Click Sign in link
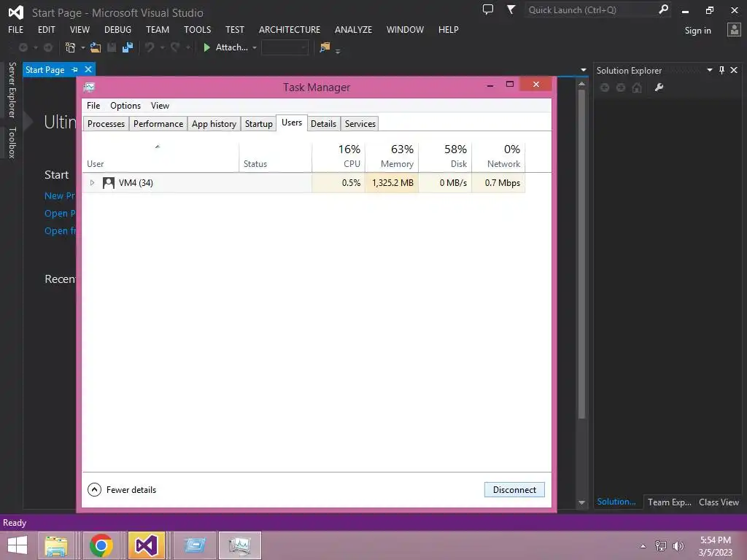The width and height of the screenshot is (747, 560). (698, 31)
